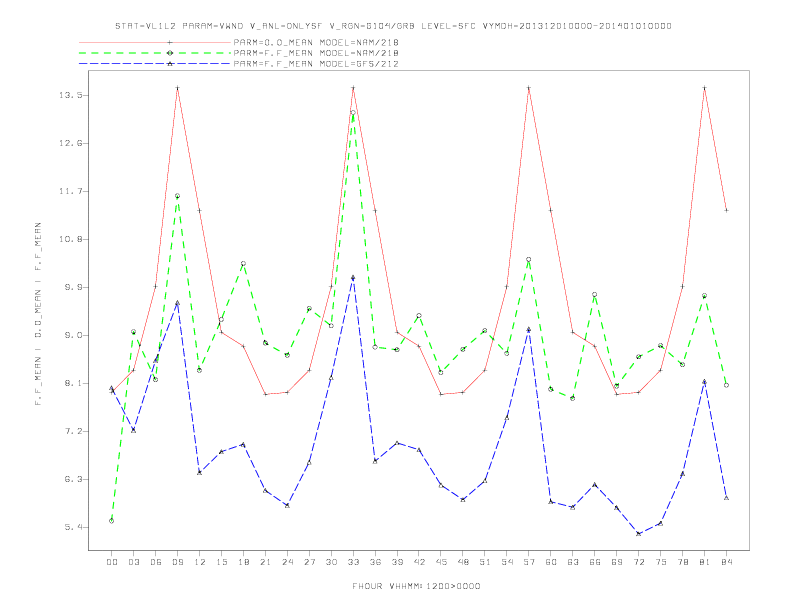Click x-axis tick label 48

click(463, 562)
